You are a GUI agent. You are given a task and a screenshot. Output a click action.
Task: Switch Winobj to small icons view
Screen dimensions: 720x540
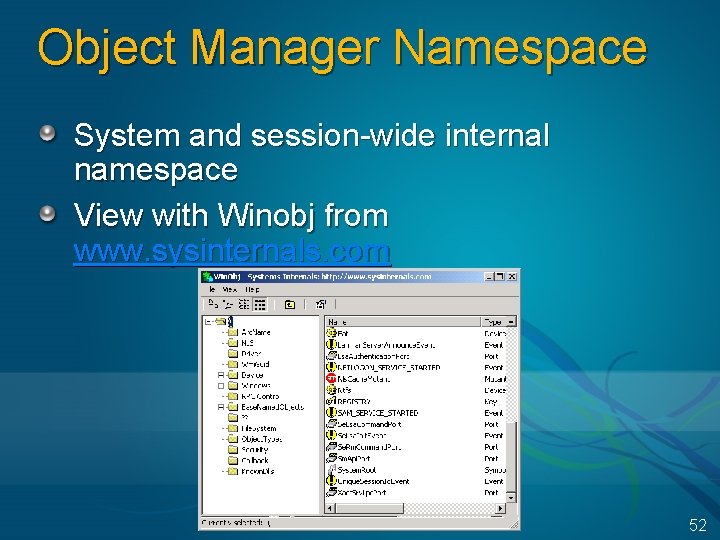click(228, 304)
